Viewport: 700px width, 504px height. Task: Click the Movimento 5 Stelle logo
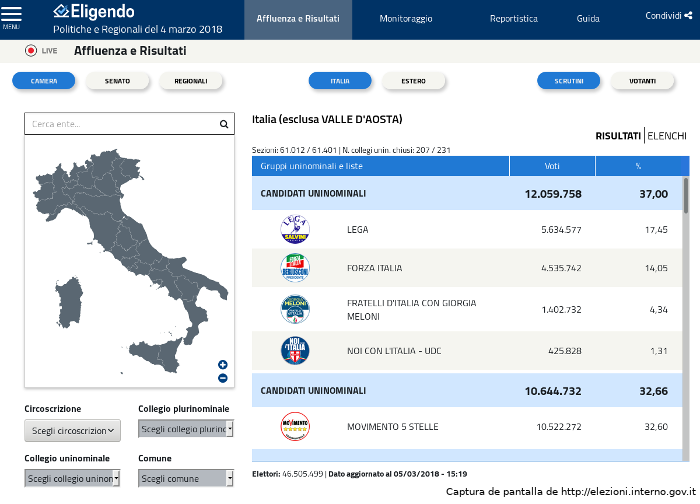tap(295, 426)
